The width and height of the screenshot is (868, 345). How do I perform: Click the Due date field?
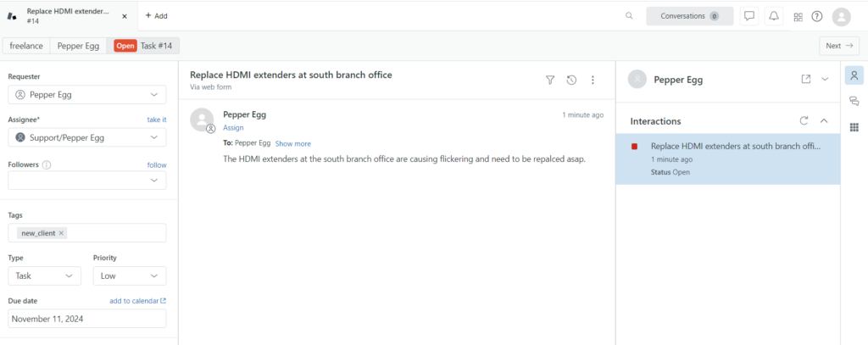pyautogui.click(x=86, y=319)
